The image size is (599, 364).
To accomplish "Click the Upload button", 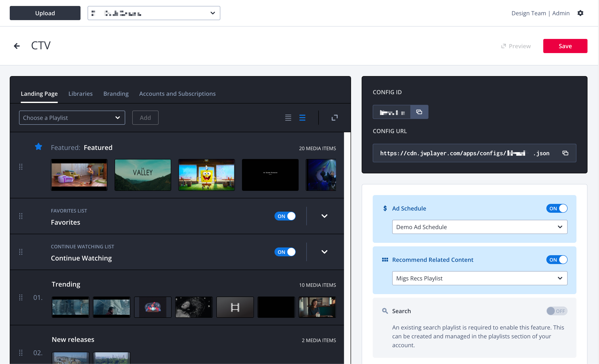I will click(x=45, y=13).
